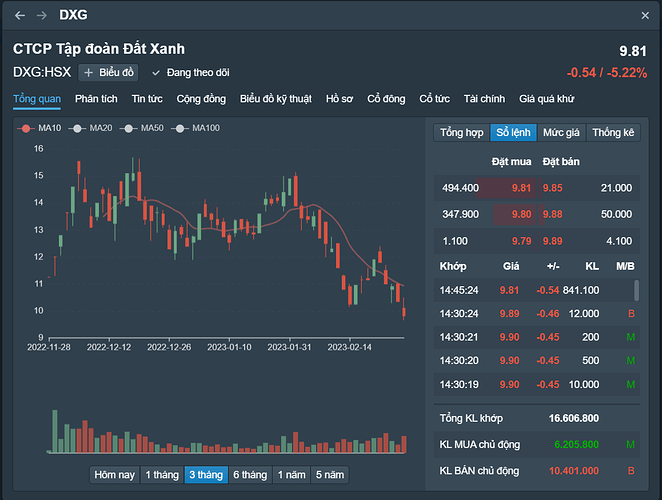The height and width of the screenshot is (500, 662).
Task: Switch to Mức giá panel tab
Action: click(560, 132)
